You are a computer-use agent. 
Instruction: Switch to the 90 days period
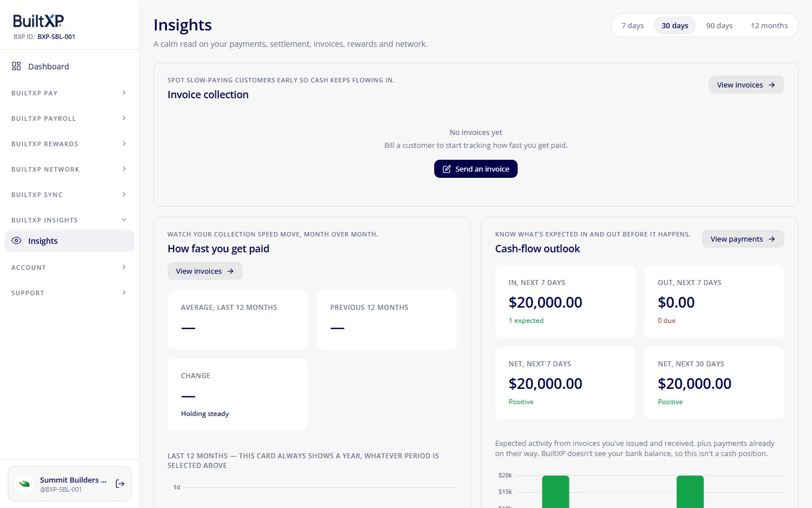point(720,25)
